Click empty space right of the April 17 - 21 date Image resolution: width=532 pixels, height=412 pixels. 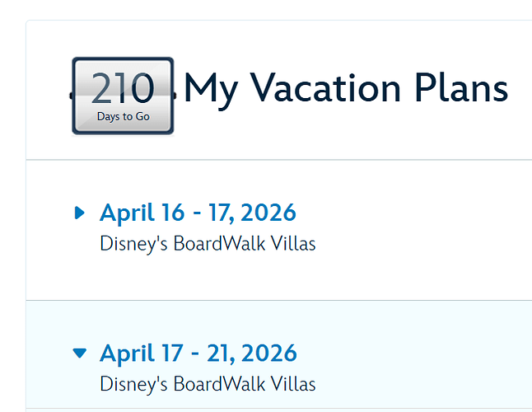(x=412, y=353)
